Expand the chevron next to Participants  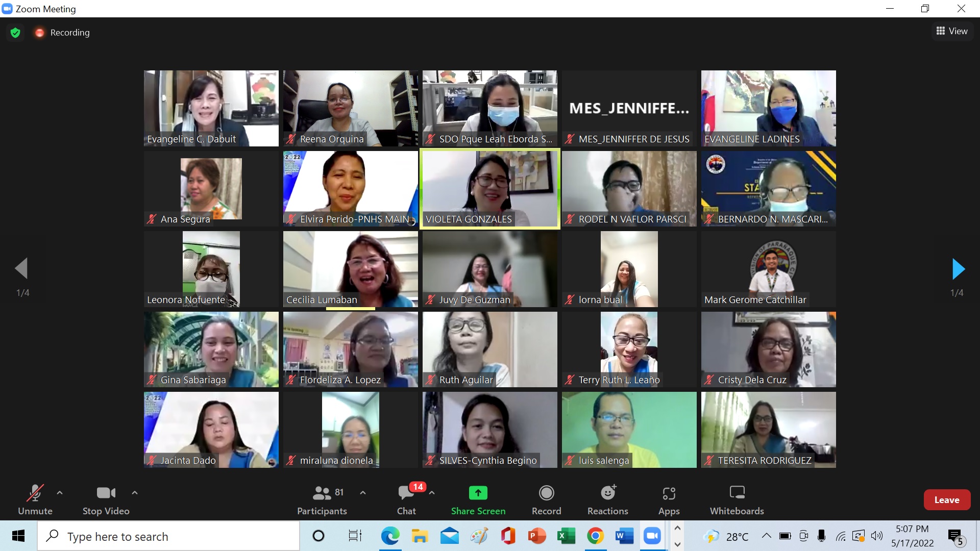point(363,493)
